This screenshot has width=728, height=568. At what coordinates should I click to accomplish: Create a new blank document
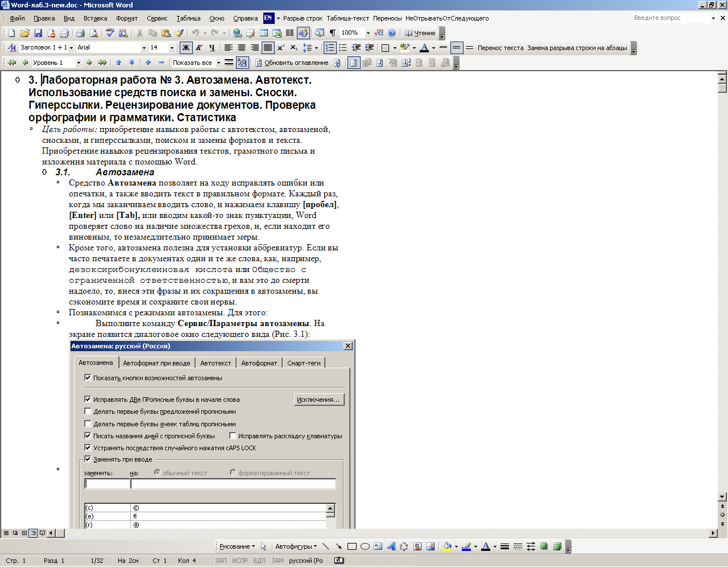click(11, 33)
